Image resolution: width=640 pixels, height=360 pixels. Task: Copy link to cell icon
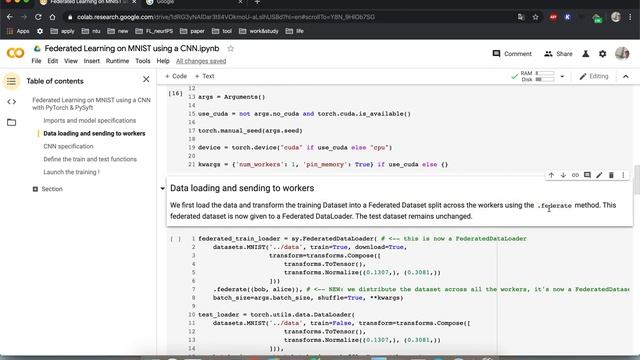(x=575, y=175)
